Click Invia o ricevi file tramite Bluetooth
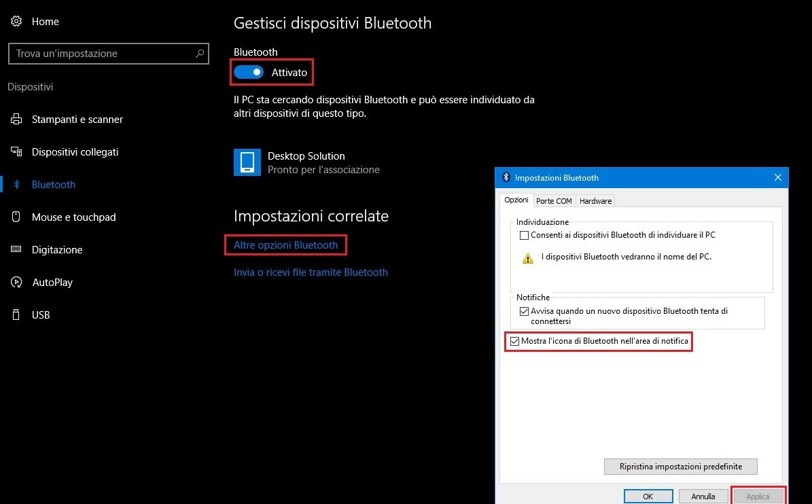 point(311,272)
